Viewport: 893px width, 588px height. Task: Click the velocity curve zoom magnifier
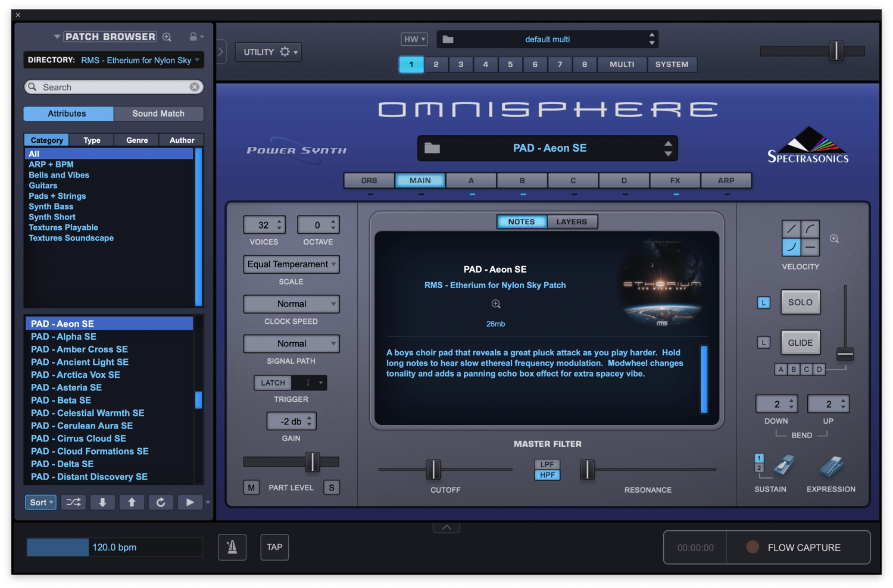[x=835, y=239]
